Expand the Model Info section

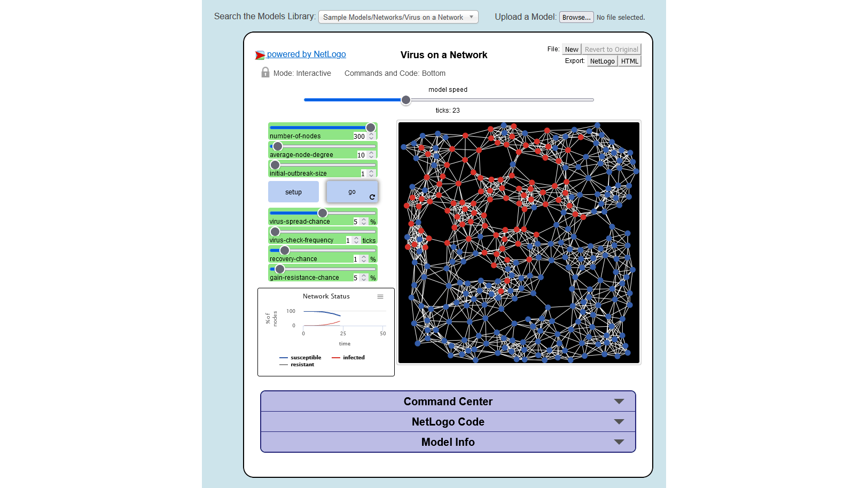click(448, 442)
